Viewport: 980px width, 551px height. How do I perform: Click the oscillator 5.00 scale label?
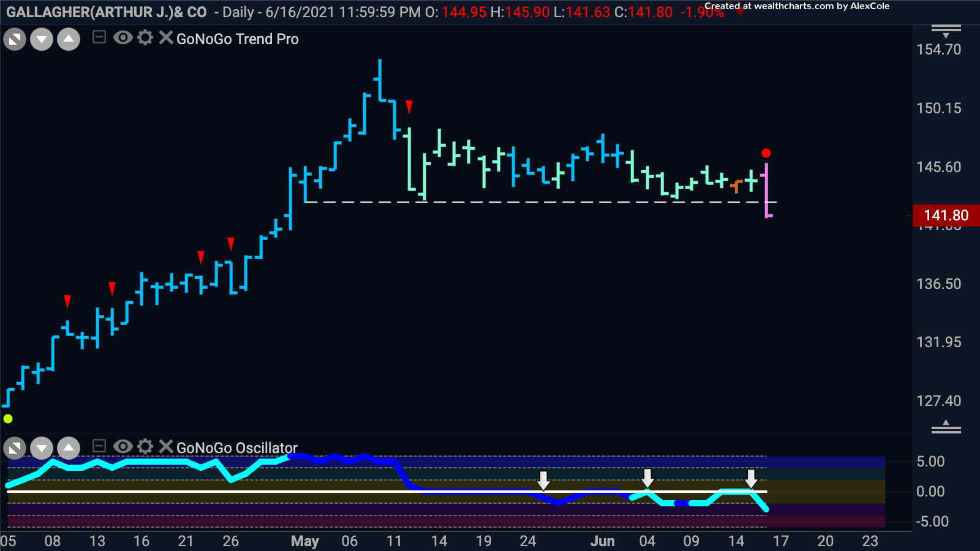click(930, 462)
